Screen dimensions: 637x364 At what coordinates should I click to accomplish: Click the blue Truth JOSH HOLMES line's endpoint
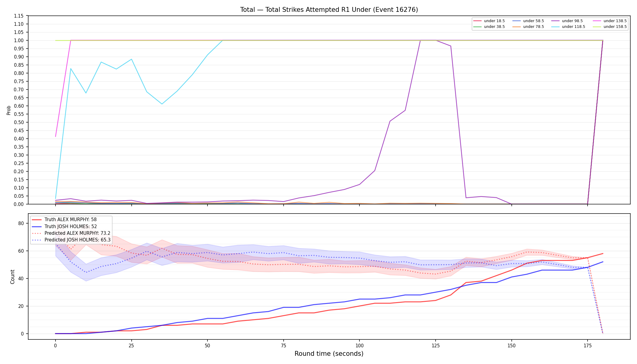point(603,262)
